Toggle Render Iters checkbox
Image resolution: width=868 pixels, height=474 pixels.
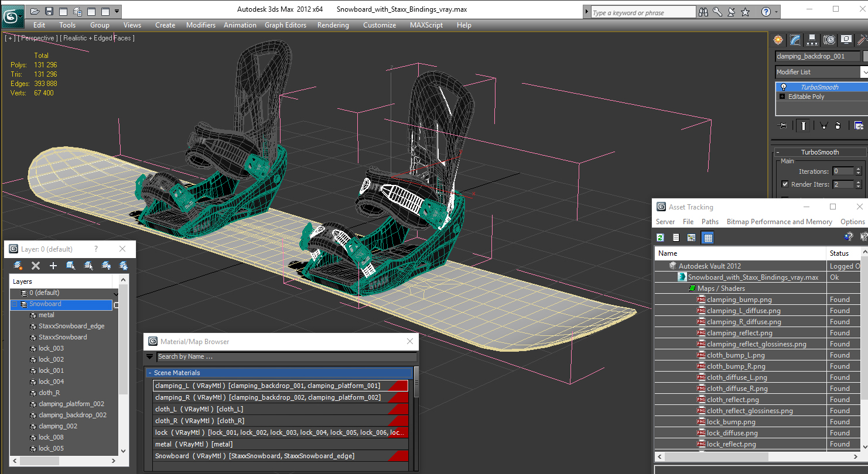click(x=785, y=184)
